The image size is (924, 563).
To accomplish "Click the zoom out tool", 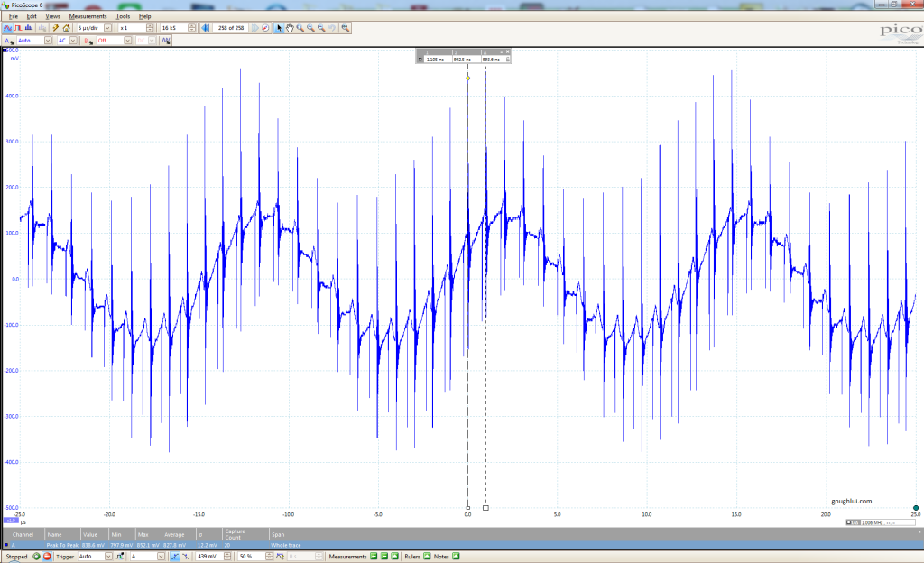I will (322, 28).
